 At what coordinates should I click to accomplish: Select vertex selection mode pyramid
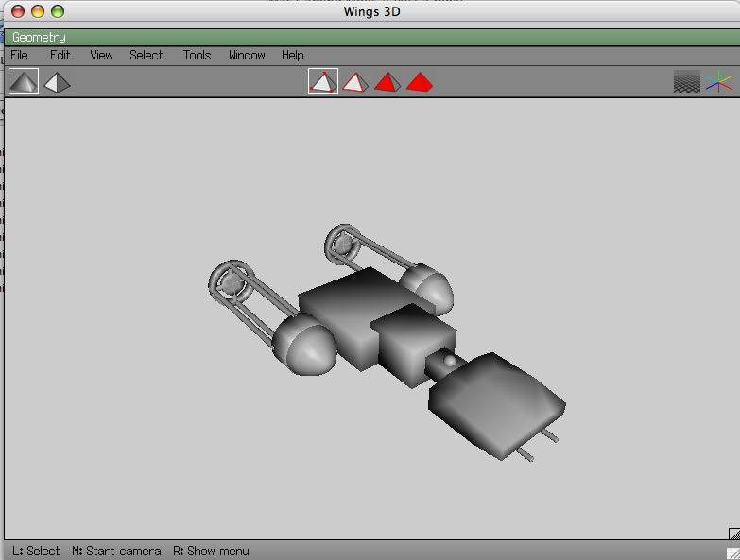click(x=323, y=82)
